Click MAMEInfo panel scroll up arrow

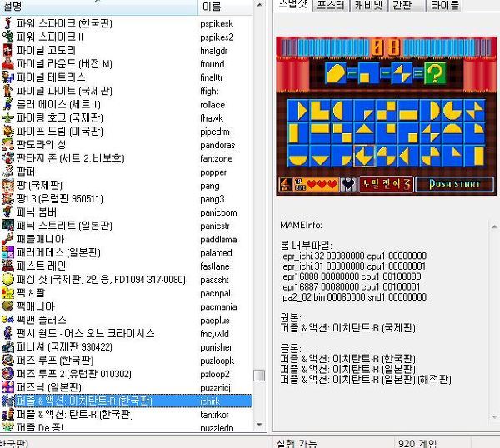(494, 226)
